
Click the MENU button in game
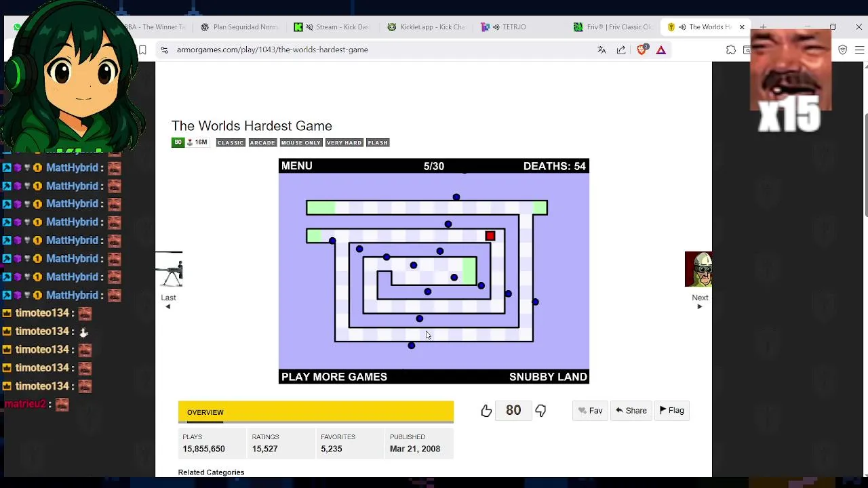coord(297,166)
